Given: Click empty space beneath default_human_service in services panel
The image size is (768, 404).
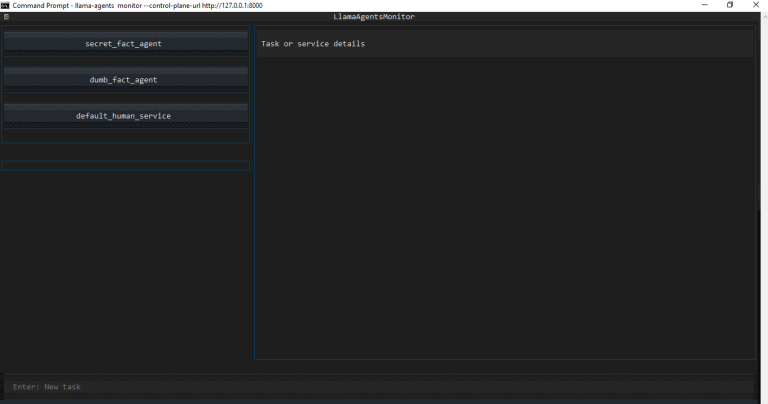Looking at the screenshot, I should tap(125, 134).
